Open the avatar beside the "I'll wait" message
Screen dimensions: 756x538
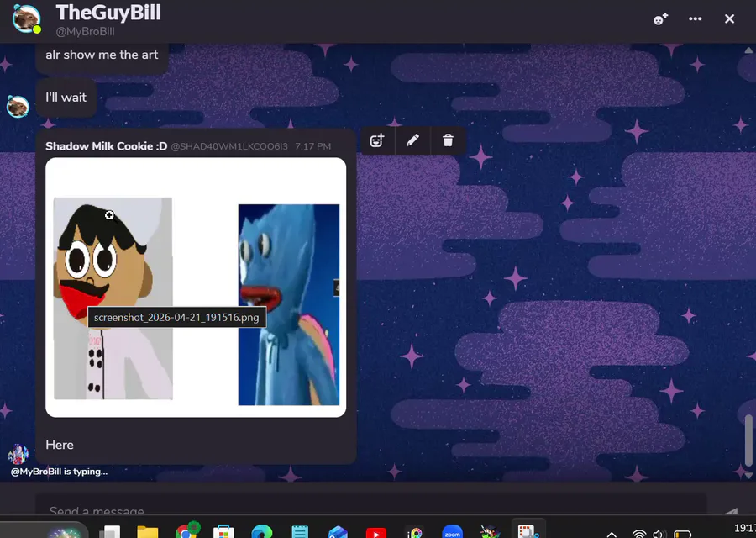coord(18,106)
